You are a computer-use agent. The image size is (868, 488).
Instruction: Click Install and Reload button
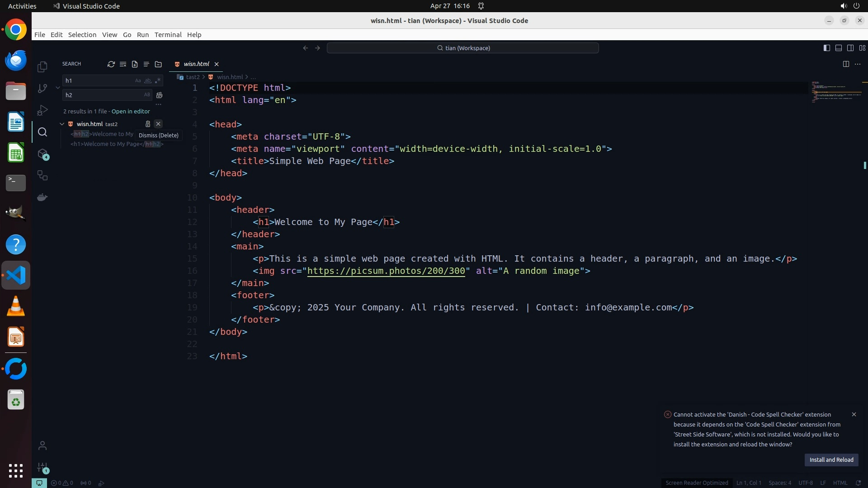click(x=831, y=460)
